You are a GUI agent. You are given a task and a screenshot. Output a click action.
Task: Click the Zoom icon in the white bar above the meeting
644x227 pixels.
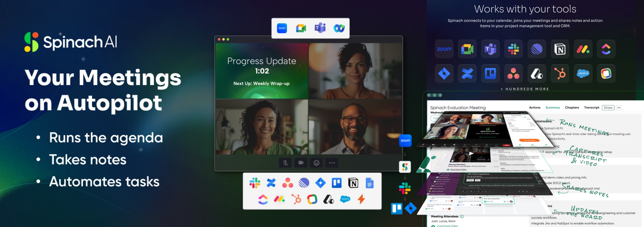pyautogui.click(x=282, y=28)
